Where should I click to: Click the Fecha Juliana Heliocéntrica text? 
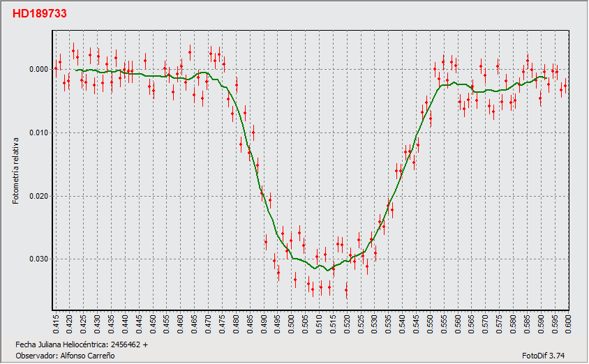(x=81, y=344)
